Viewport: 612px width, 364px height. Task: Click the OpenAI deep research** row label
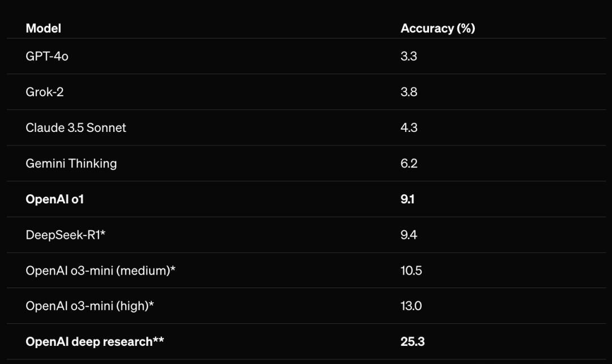95,342
